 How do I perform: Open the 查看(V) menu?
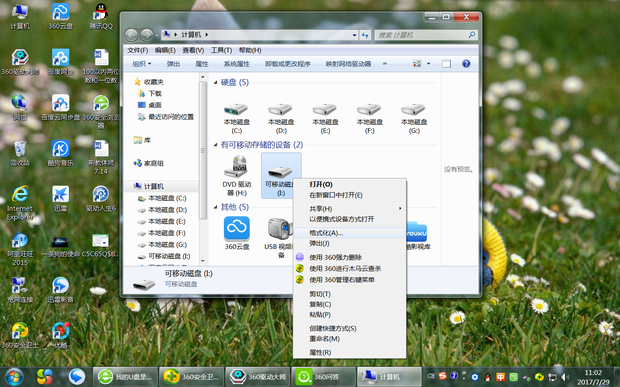[x=193, y=50]
